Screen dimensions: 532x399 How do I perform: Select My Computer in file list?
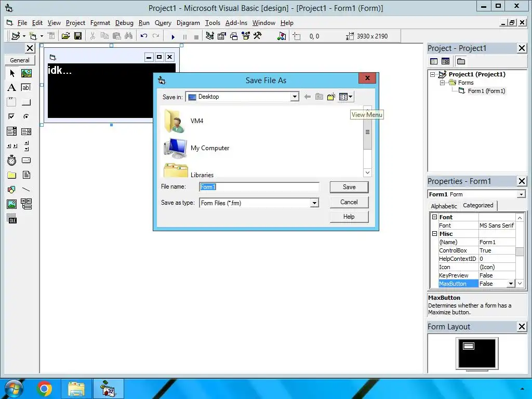[197, 148]
